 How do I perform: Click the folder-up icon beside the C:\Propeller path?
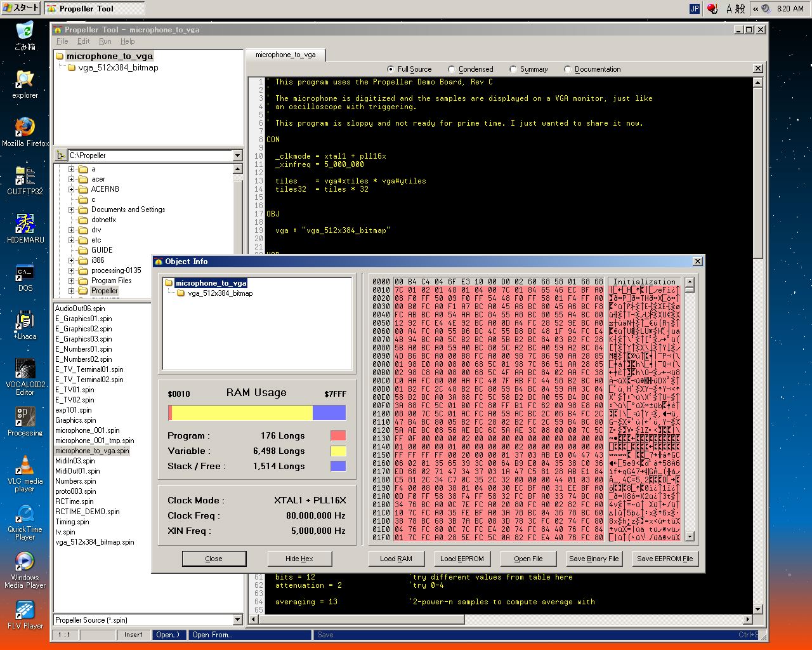pos(60,156)
